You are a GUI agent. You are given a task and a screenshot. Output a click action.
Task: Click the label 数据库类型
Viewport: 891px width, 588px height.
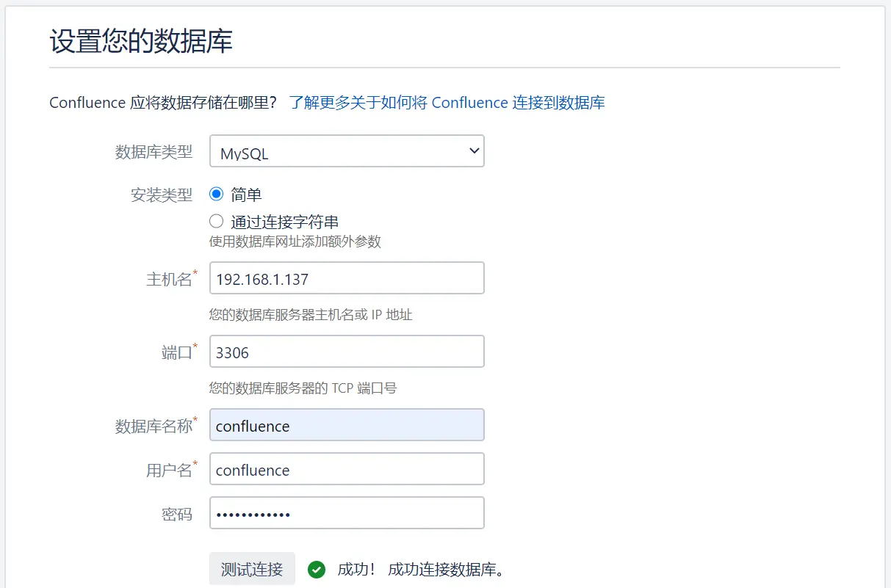(154, 152)
